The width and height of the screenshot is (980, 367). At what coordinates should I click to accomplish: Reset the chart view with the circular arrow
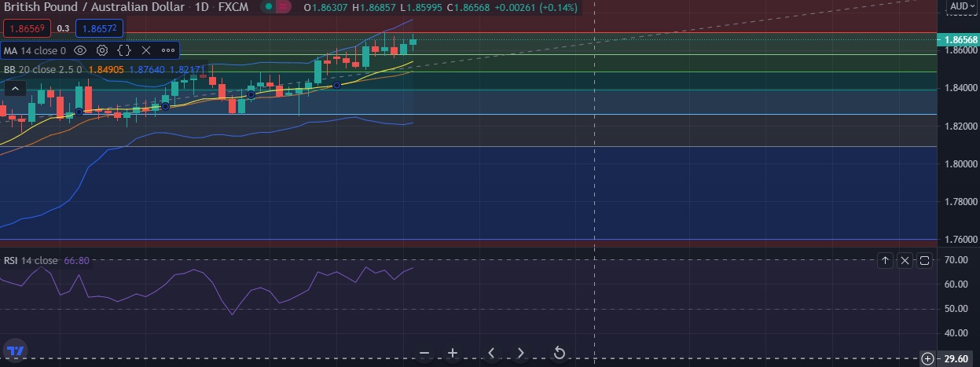click(560, 353)
